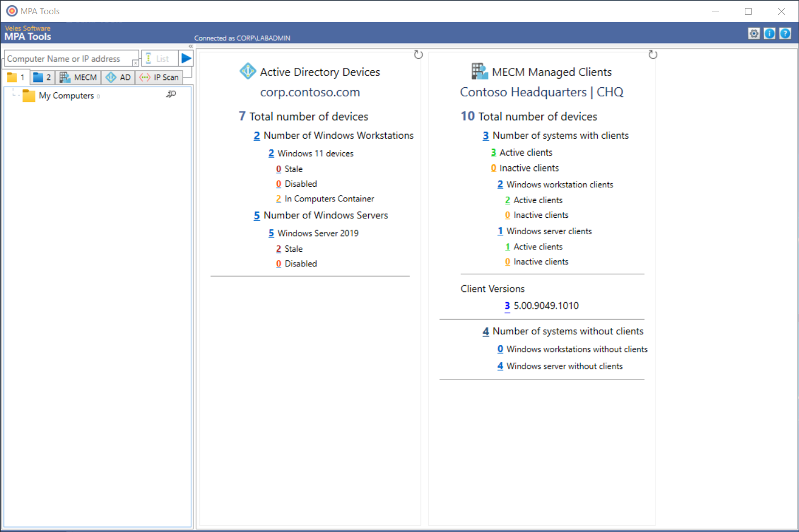
Task: Open the AD tab
Action: [x=118, y=77]
